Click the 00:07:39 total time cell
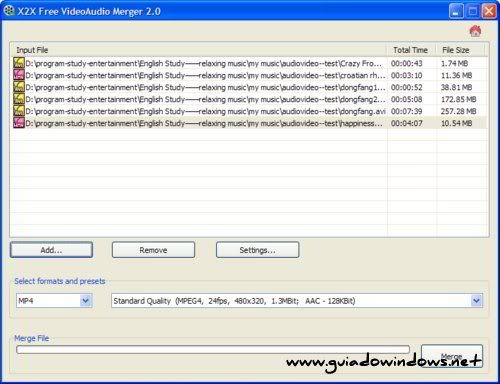Viewport: 500px width, 384px height. pos(407,111)
